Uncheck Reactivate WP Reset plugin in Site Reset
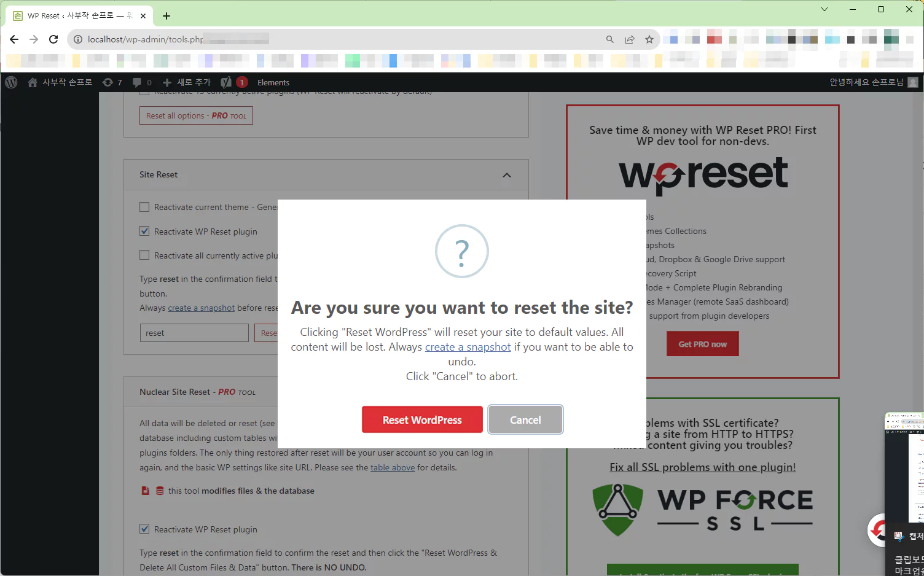The width and height of the screenshot is (924, 576). tap(144, 232)
